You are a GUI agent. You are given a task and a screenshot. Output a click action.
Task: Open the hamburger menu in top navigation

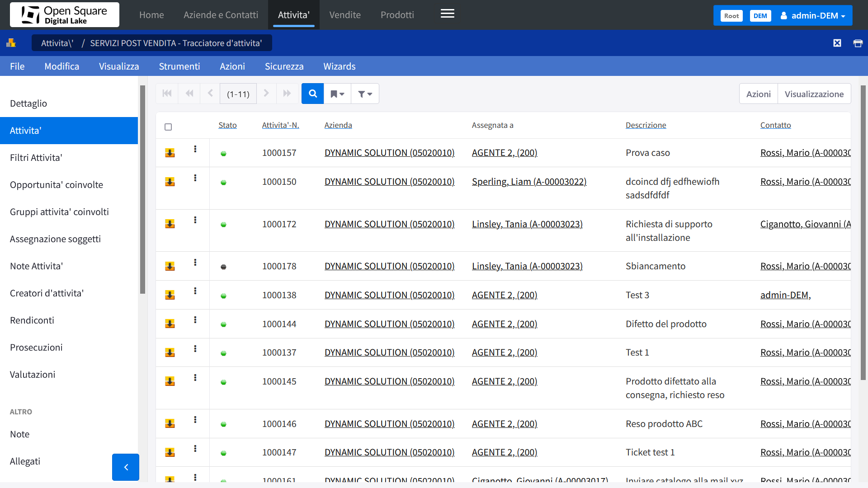447,14
